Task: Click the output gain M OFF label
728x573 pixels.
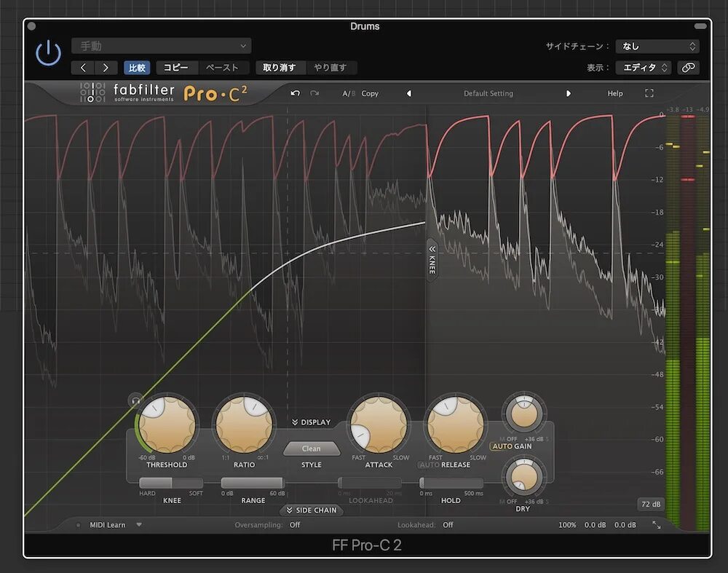Action: 508,439
